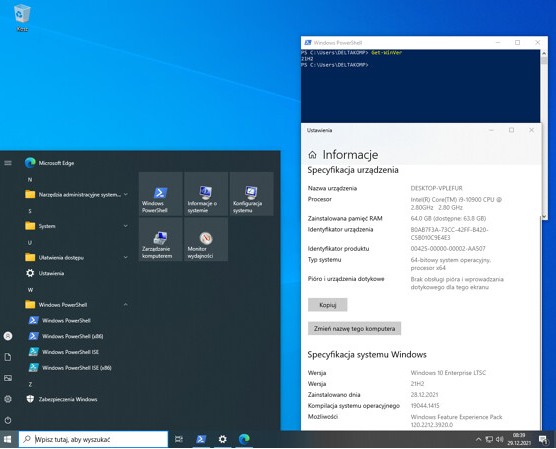Close the Ustawienia window

(x=531, y=130)
